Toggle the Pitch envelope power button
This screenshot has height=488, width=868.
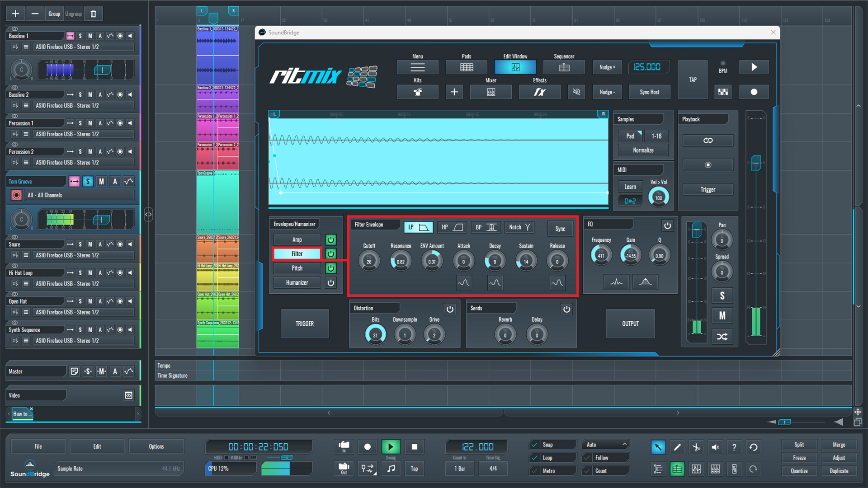click(331, 268)
